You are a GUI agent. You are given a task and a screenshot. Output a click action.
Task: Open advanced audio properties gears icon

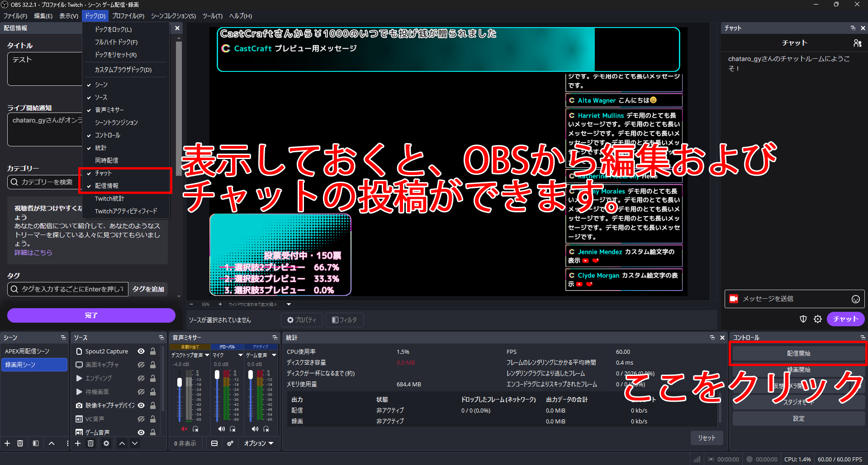[x=230, y=443]
